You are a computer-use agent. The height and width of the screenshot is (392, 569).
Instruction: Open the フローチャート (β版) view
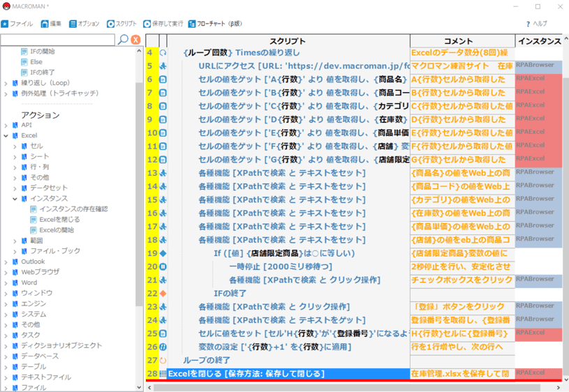215,24
